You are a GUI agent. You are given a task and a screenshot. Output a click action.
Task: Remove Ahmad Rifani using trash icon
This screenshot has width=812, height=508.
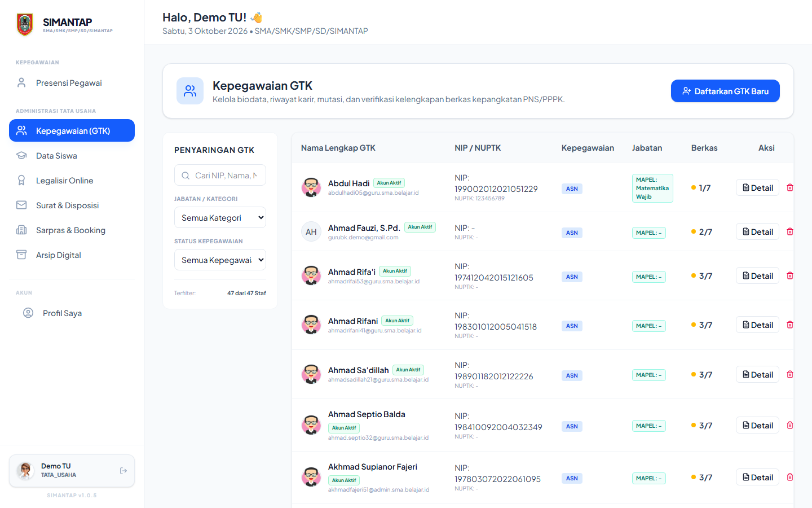pyautogui.click(x=790, y=325)
